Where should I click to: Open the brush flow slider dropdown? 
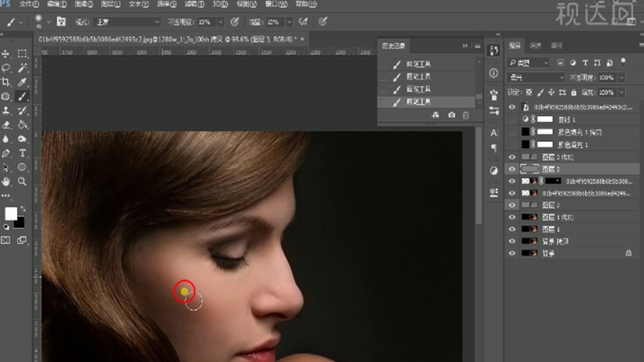289,23
